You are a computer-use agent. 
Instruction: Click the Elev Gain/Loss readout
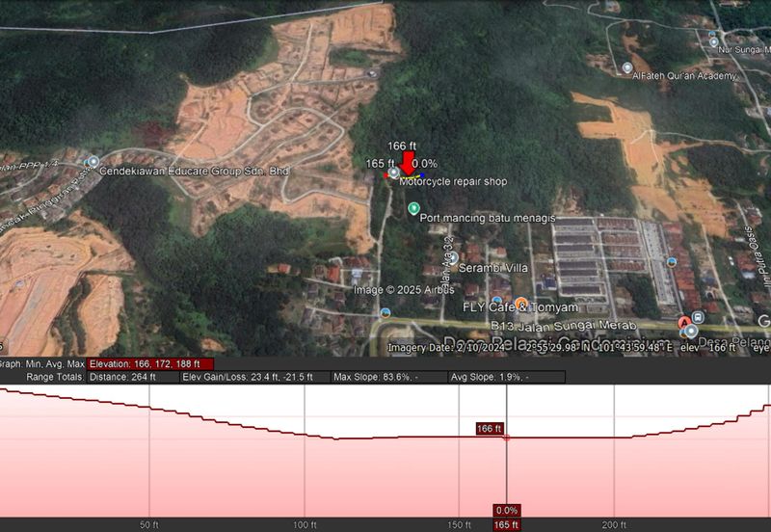254,377
